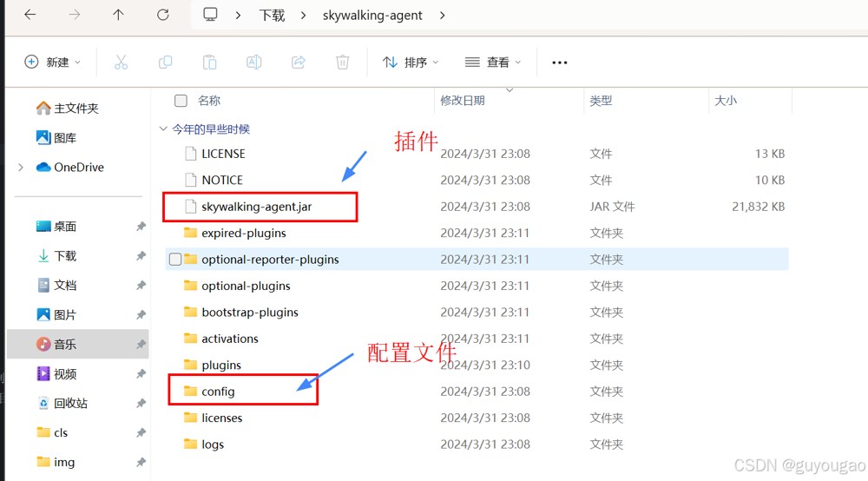Expand the OneDrive tree node
868x481 pixels.
21,168
